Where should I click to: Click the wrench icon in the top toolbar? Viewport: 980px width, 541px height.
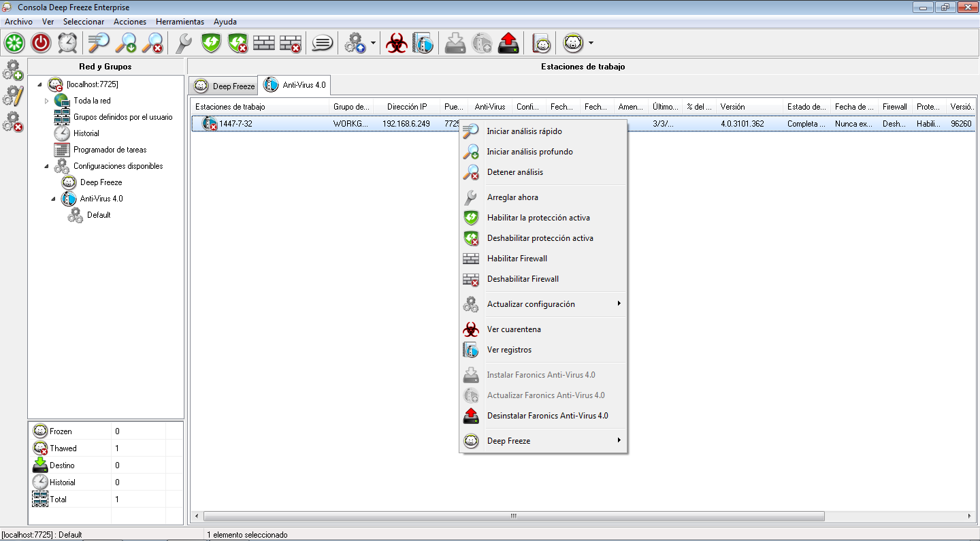click(x=184, y=44)
